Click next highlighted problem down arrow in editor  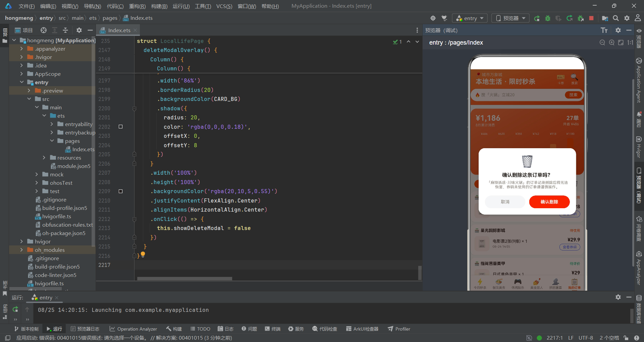[417, 42]
